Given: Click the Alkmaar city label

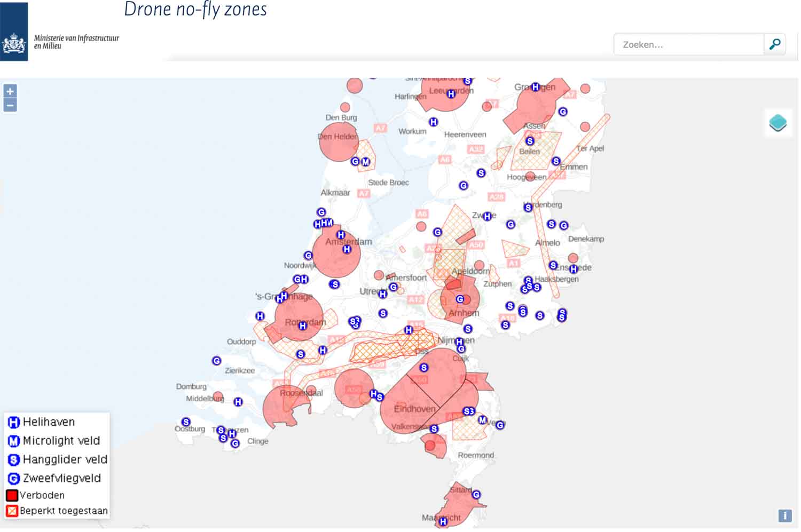Looking at the screenshot, I should point(335,193).
